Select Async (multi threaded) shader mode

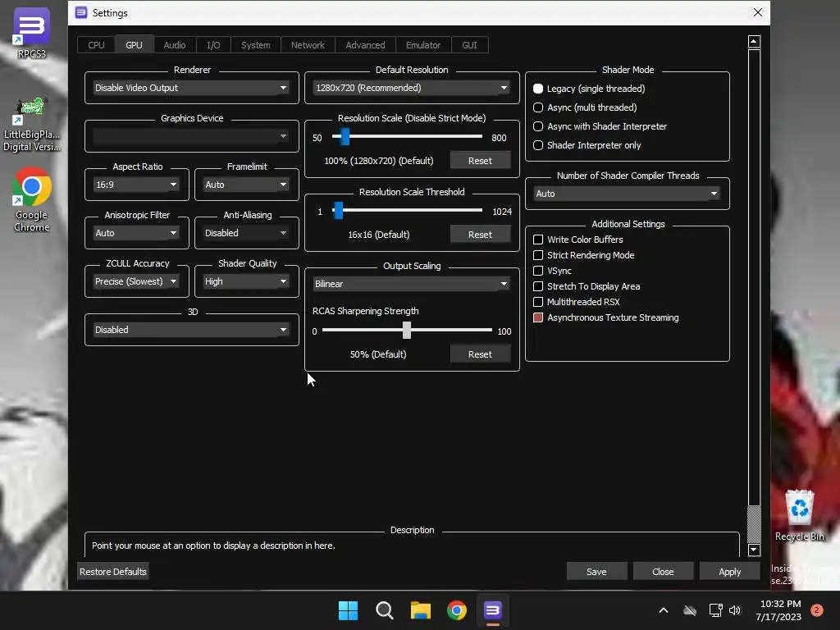click(x=585, y=107)
